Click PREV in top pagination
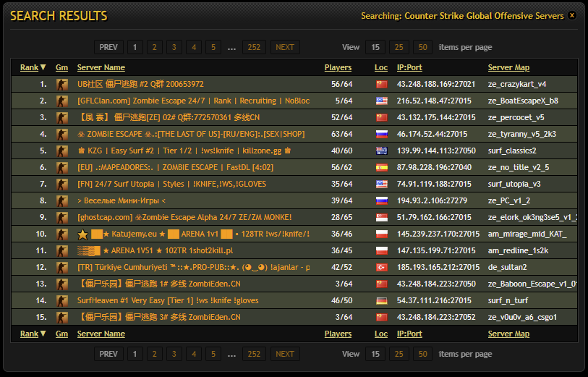This screenshot has width=588, height=377. tap(108, 47)
